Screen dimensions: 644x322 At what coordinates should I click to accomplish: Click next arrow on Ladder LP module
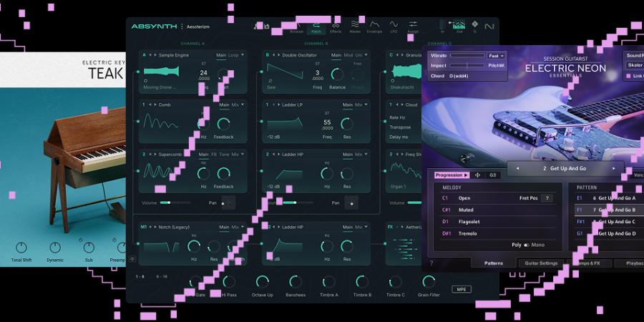click(278, 104)
